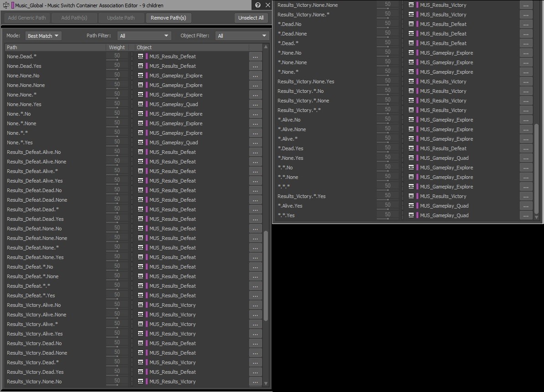This screenshot has width=544, height=392.
Task: Expand the Object Filter dropdown
Action: tap(242, 36)
